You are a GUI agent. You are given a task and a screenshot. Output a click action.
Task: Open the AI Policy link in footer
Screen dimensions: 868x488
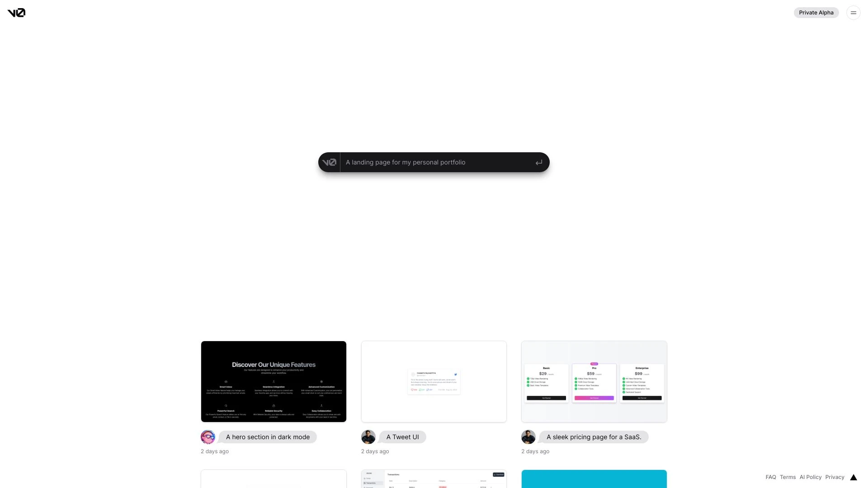[x=811, y=477]
